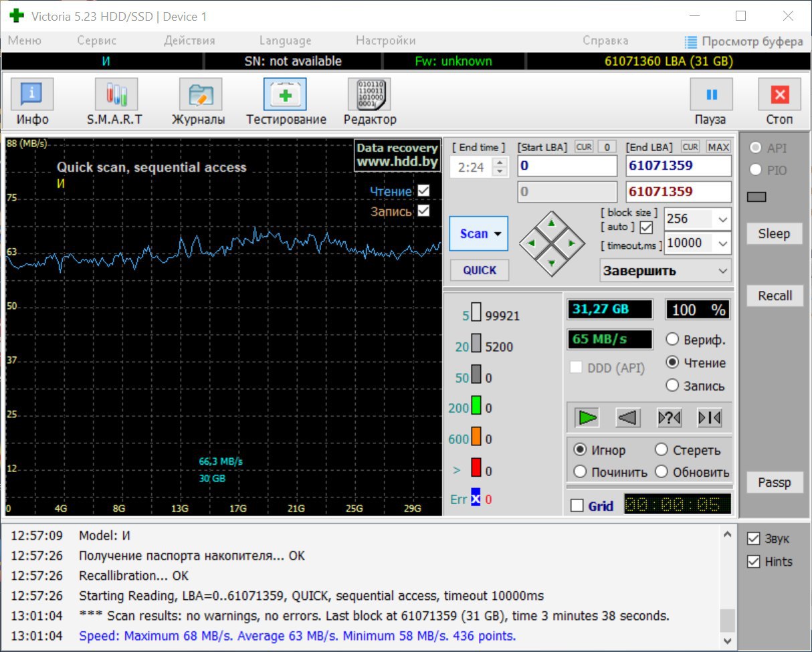The image size is (812, 652).
Task: Click the Sleep button
Action: 774,234
